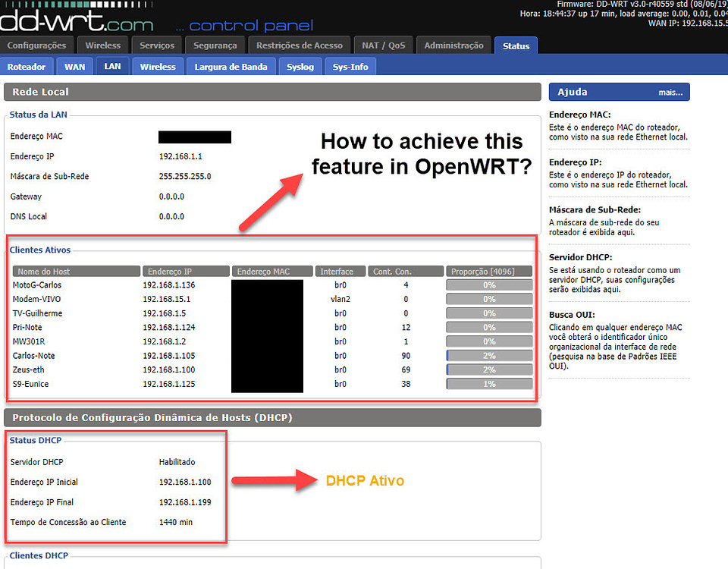Select the Zeus-eth host name

(29, 369)
